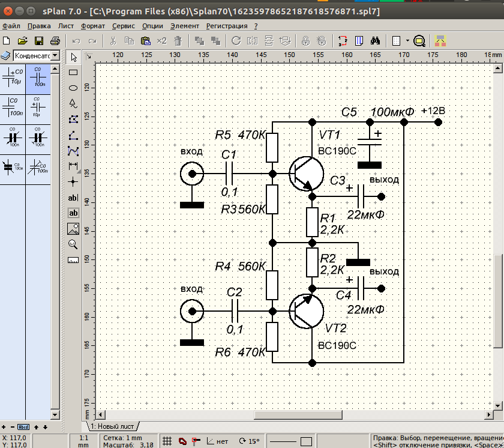Click the print icon in toolbar
Screen dimensions: 504x448
pyautogui.click(x=55, y=41)
